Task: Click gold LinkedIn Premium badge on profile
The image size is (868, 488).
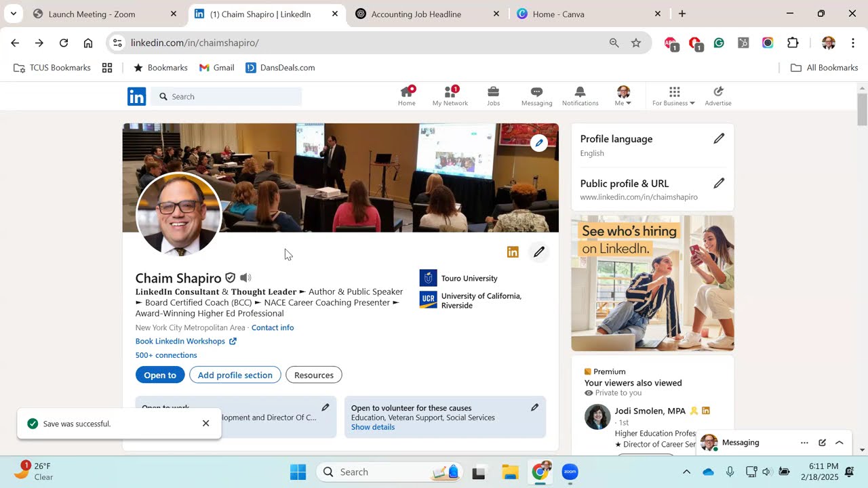Action: [513, 252]
